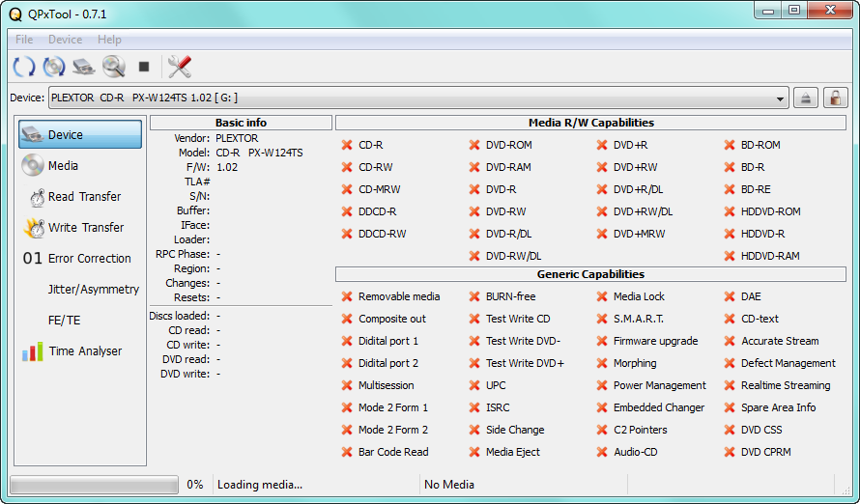The width and height of the screenshot is (860, 504).
Task: Open the Time Analyser page
Action: [80, 351]
